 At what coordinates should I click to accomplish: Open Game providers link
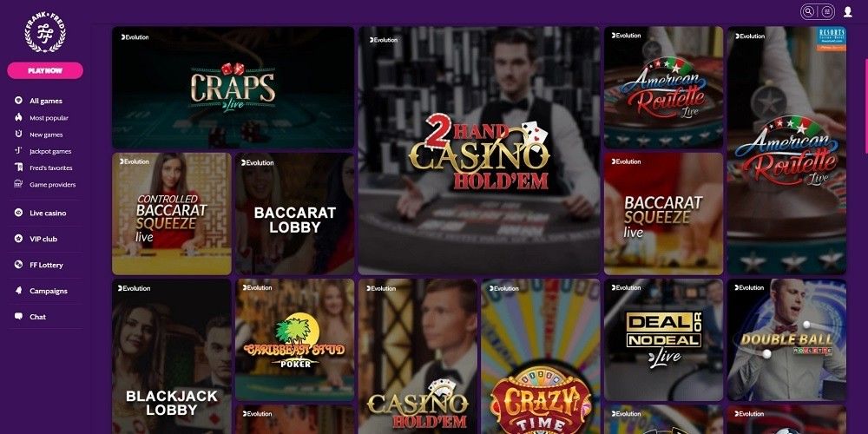pyautogui.click(x=53, y=184)
